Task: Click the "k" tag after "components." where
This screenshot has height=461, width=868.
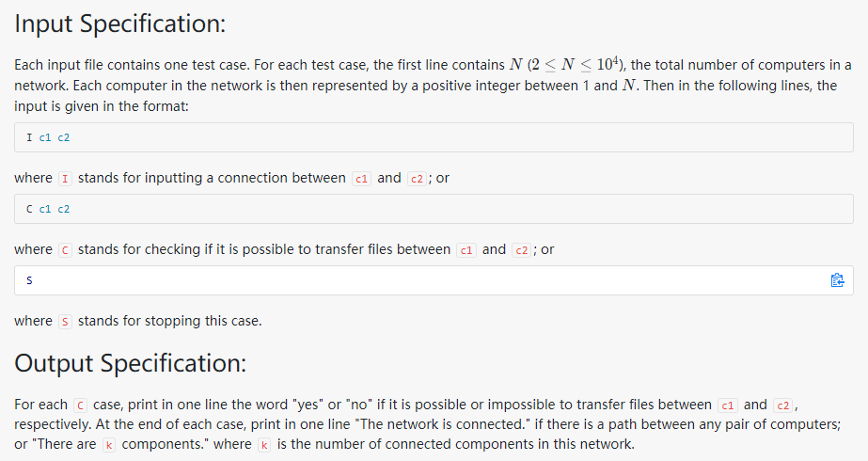Action: pos(264,444)
